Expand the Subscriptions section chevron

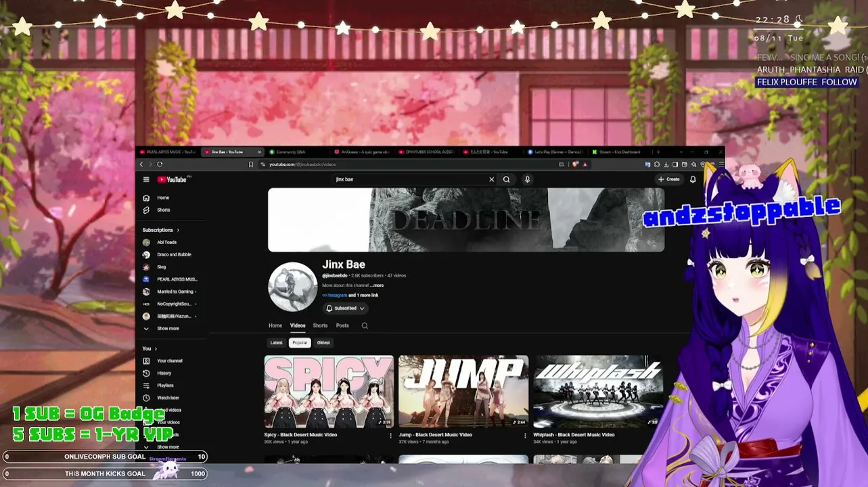(x=178, y=230)
